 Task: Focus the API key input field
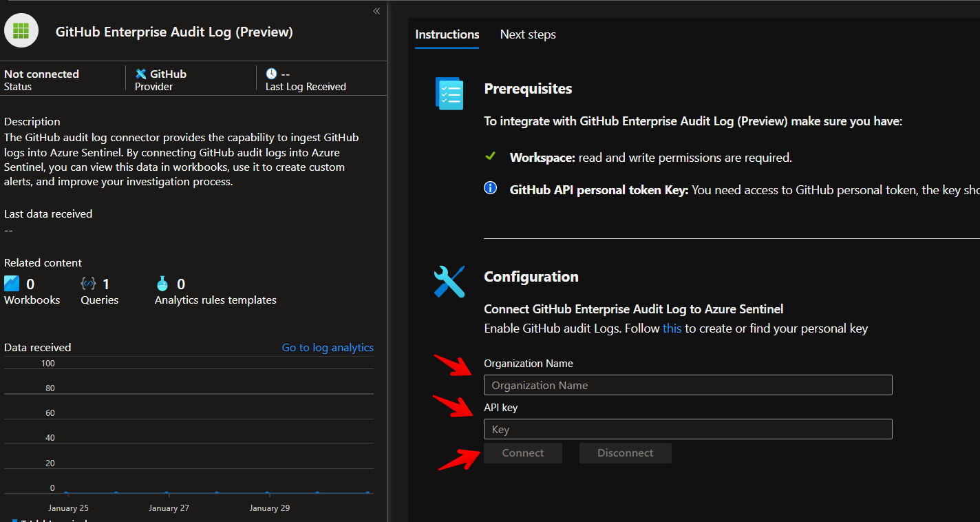[x=688, y=429]
